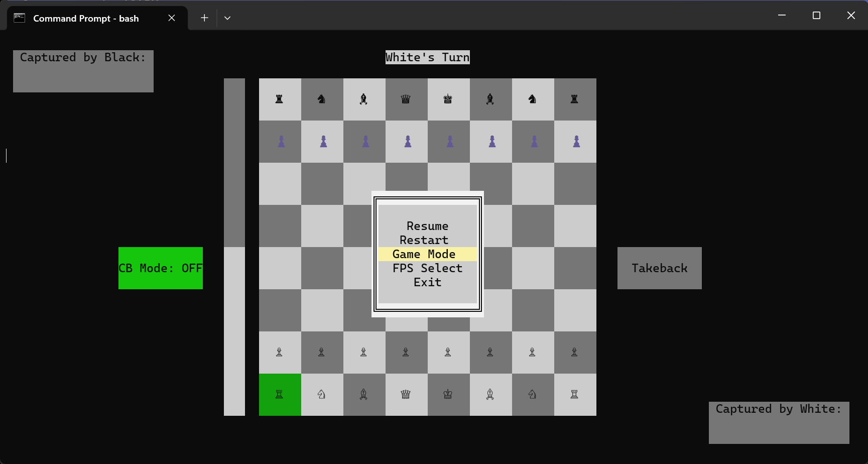Open the terminal tab dropdown menu
The height and width of the screenshot is (464, 868).
pyautogui.click(x=227, y=18)
